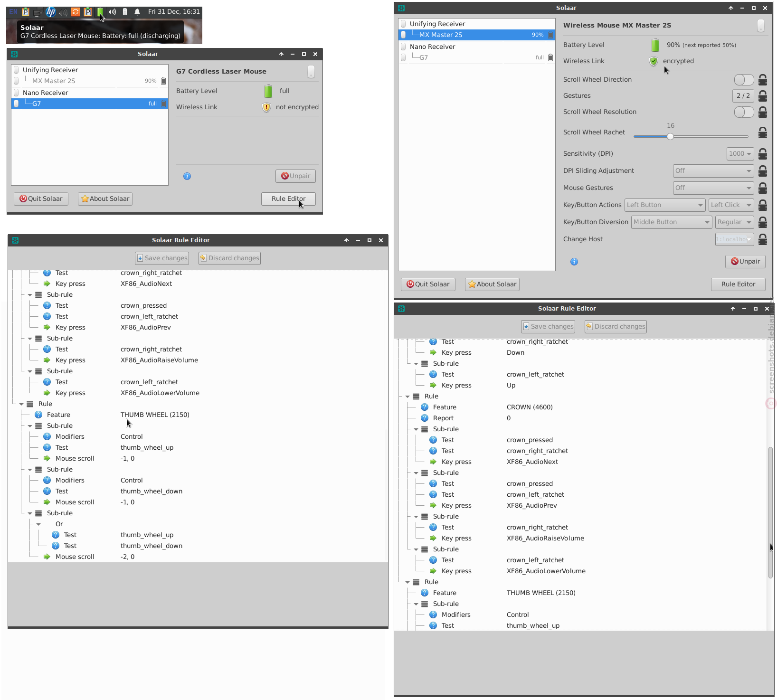The width and height of the screenshot is (777, 700).
Task: Click the Scroll Wheel Rachet slider handle
Action: (670, 137)
